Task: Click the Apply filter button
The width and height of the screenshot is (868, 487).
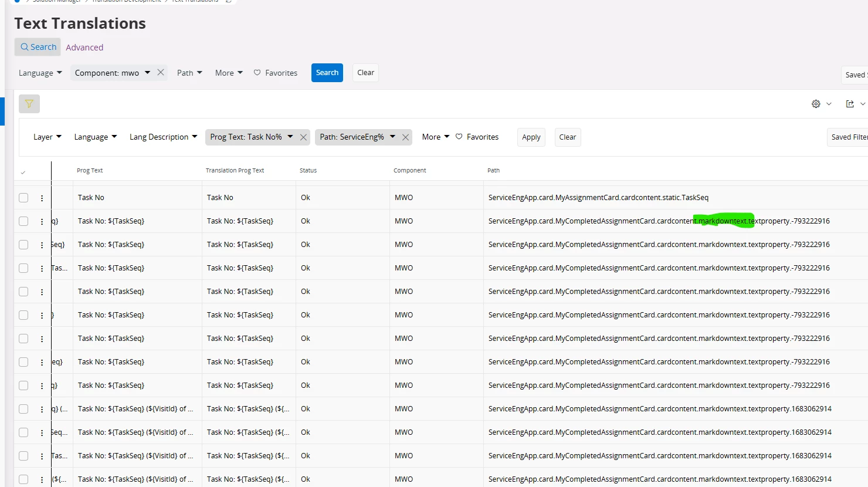Action: pyautogui.click(x=531, y=137)
